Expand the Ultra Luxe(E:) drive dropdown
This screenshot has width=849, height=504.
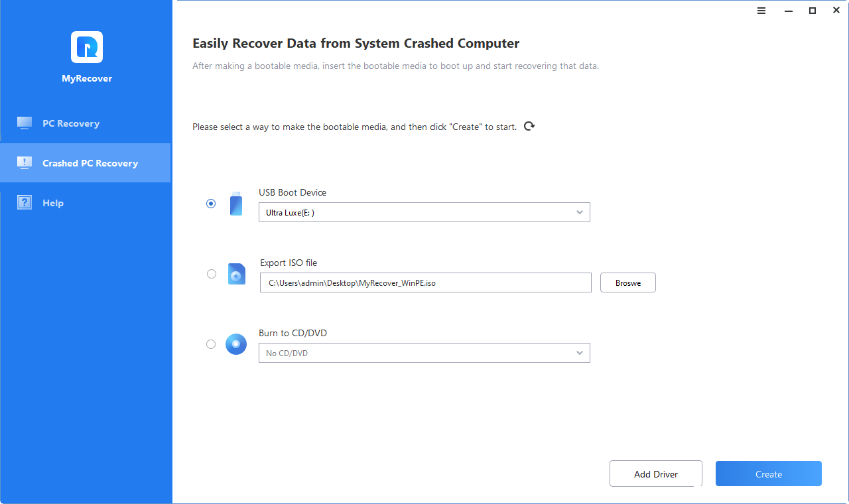pyautogui.click(x=424, y=212)
